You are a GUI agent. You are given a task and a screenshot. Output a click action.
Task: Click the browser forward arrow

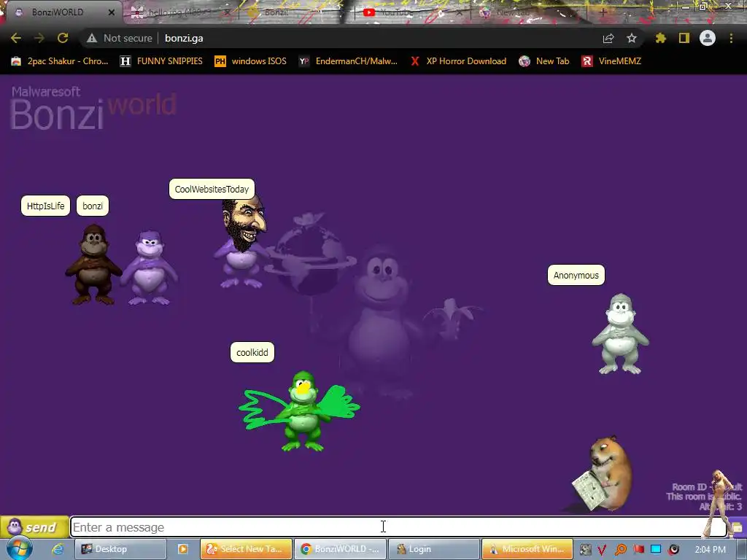tap(39, 38)
